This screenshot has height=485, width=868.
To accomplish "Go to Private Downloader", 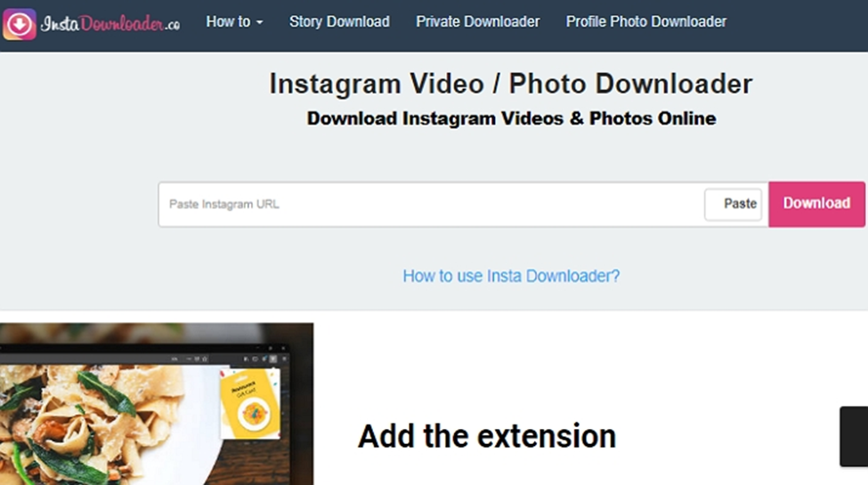I will tap(478, 21).
